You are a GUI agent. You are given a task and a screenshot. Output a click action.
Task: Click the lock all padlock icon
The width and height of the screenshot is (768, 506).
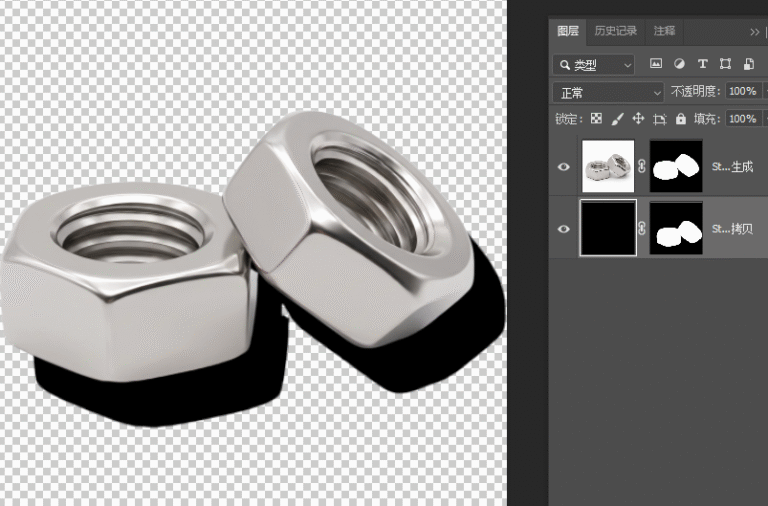pos(681,119)
